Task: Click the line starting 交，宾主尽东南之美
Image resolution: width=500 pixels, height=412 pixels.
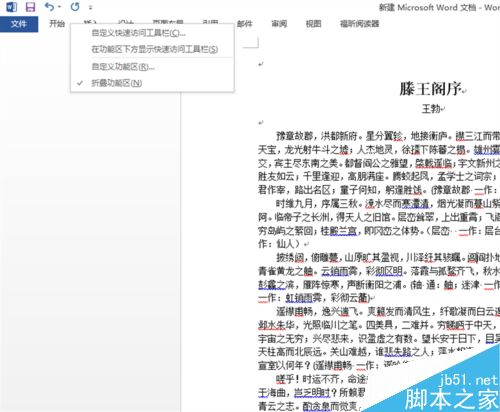Action: pos(379,163)
